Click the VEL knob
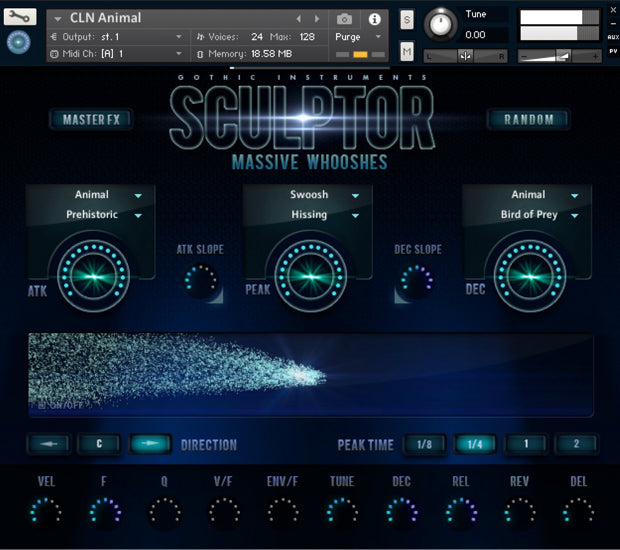 point(46,512)
